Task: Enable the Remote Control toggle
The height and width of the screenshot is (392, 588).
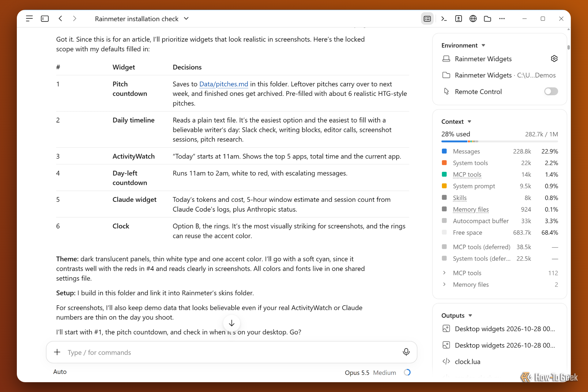Action: (551, 91)
